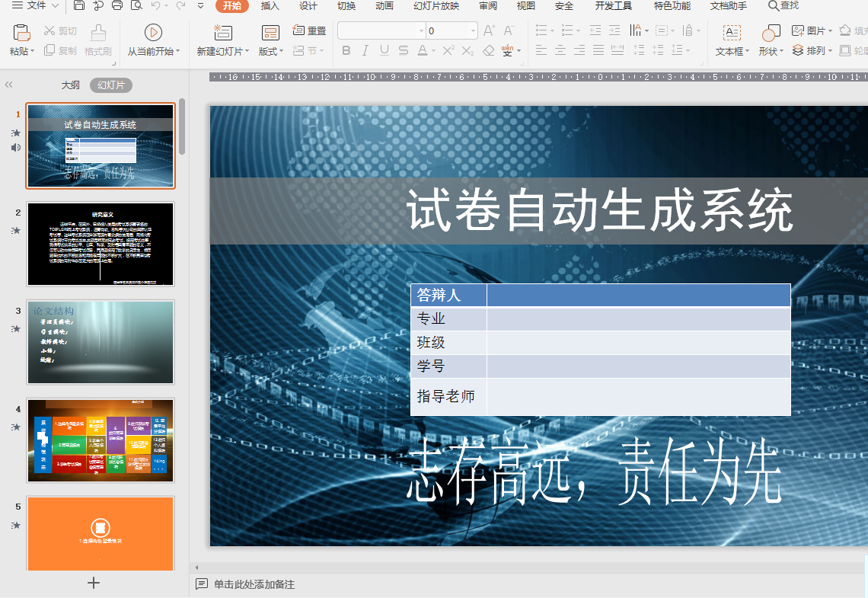The width and height of the screenshot is (868, 598).
Task: Switch to Transitions (切换) tab
Action: coord(346,5)
